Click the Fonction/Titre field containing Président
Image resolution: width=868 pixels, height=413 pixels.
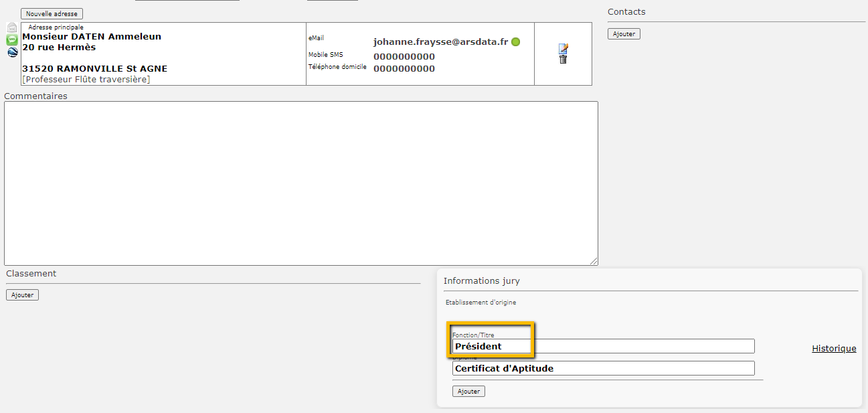pyautogui.click(x=604, y=346)
